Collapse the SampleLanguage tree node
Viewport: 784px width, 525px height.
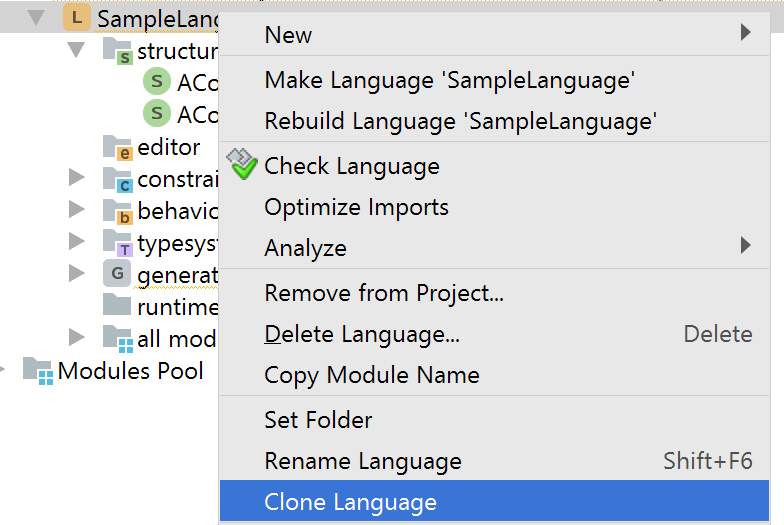37,18
